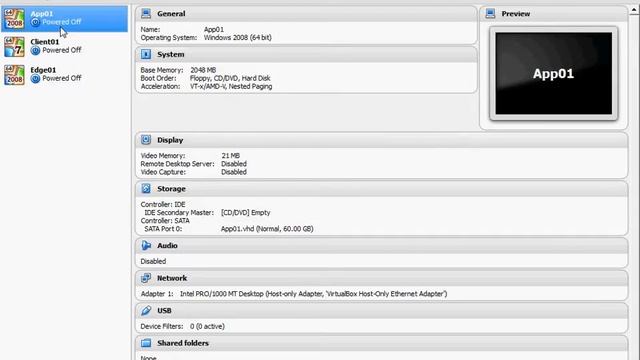Click the Audio Disabled text
Viewport: 640px width, 360px height.
[153, 261]
